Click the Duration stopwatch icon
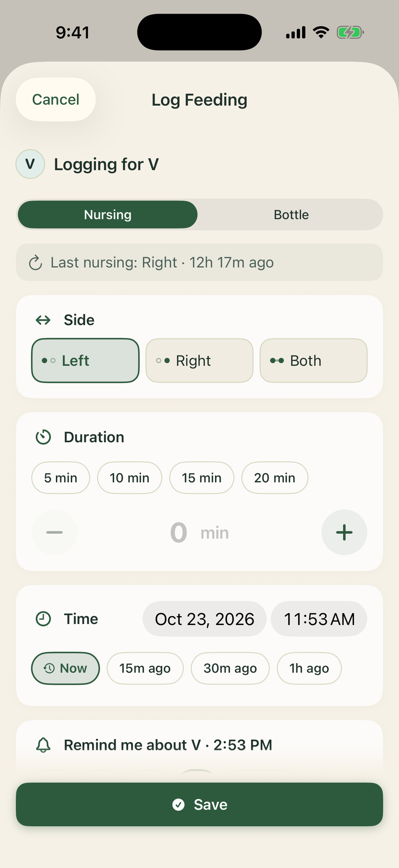The height and width of the screenshot is (868, 399). point(43,437)
